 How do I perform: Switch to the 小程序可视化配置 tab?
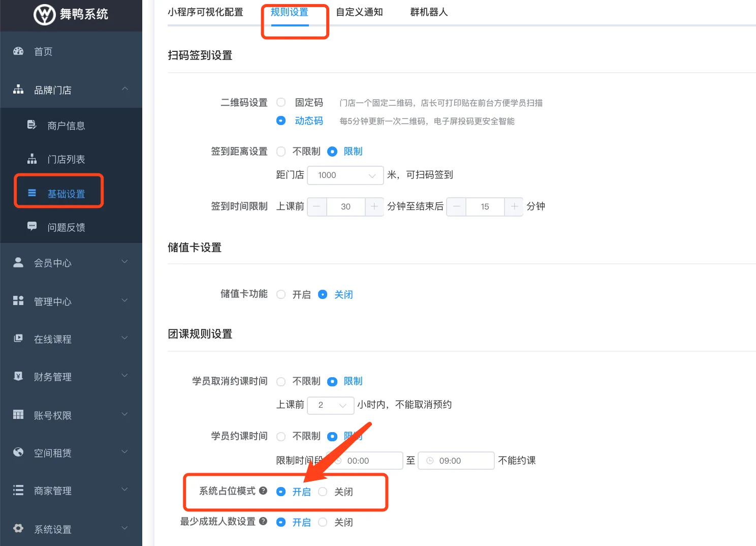(205, 12)
